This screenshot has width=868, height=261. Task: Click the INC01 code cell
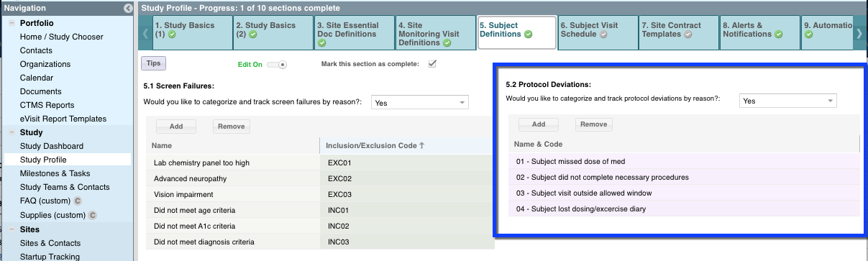(407, 210)
